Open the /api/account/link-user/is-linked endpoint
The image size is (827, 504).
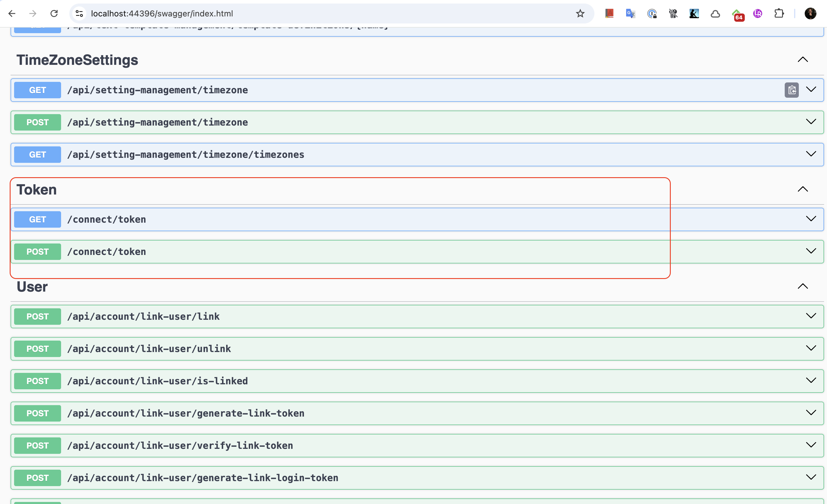(157, 381)
